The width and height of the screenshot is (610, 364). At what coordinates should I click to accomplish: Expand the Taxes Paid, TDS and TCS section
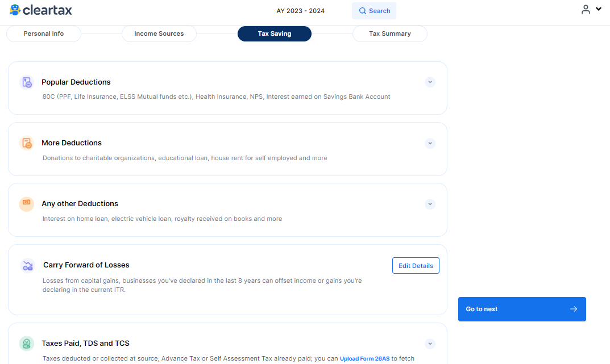430,344
